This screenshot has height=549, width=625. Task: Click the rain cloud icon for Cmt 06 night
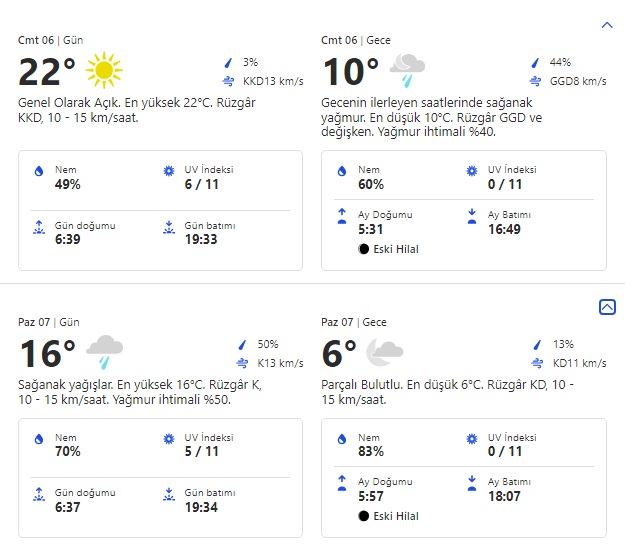[406, 71]
